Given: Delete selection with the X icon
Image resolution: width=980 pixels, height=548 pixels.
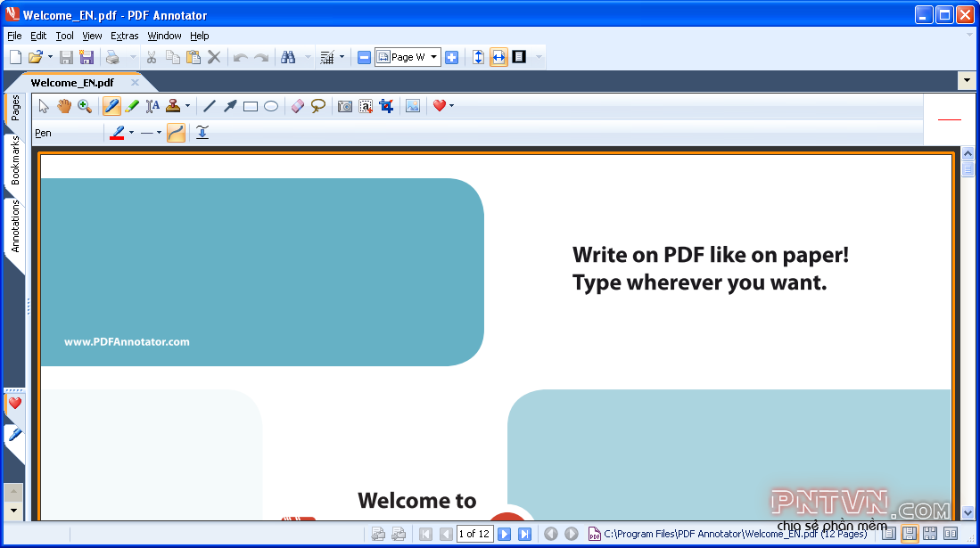Looking at the screenshot, I should click(x=214, y=58).
